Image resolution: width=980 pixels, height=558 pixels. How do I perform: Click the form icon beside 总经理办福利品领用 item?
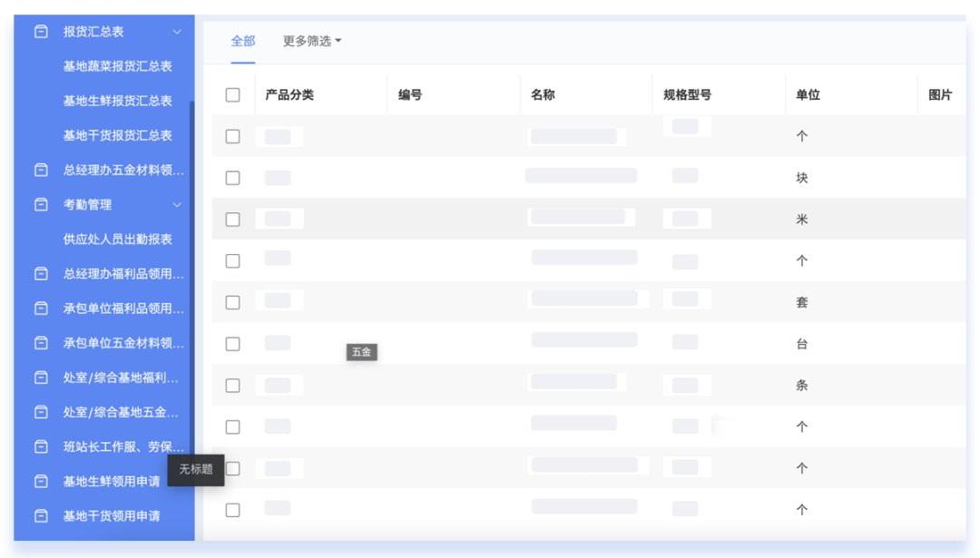(x=41, y=273)
